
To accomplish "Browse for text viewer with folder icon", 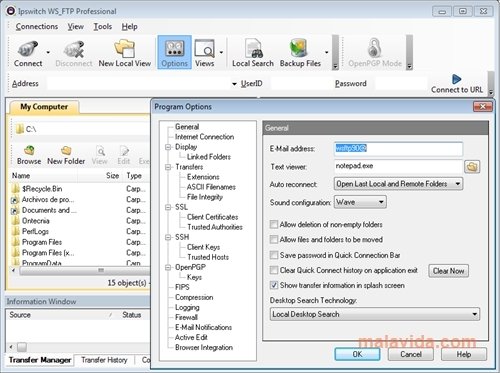I will [x=472, y=166].
